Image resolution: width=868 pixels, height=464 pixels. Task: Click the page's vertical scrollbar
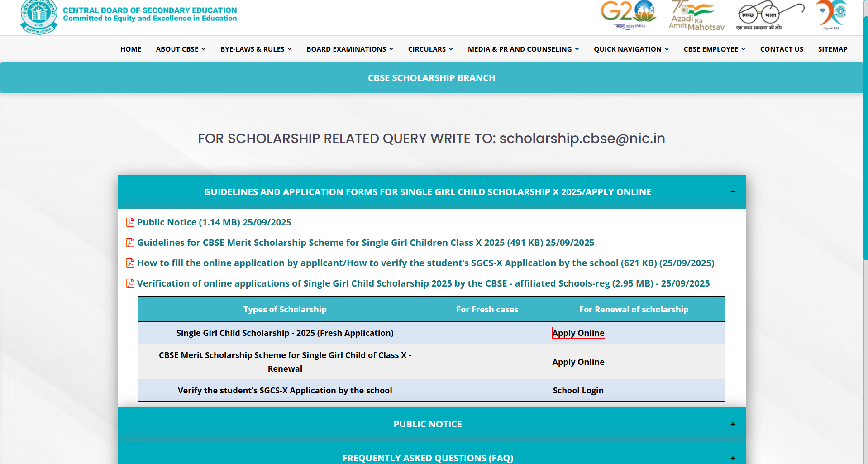pyautogui.click(x=865, y=136)
